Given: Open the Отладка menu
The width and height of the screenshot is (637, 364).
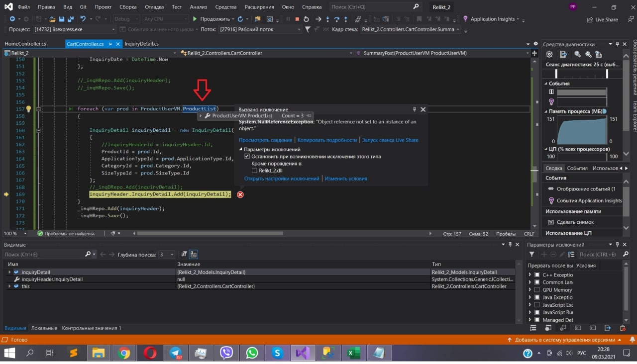Looking at the screenshot, I should click(x=154, y=7).
